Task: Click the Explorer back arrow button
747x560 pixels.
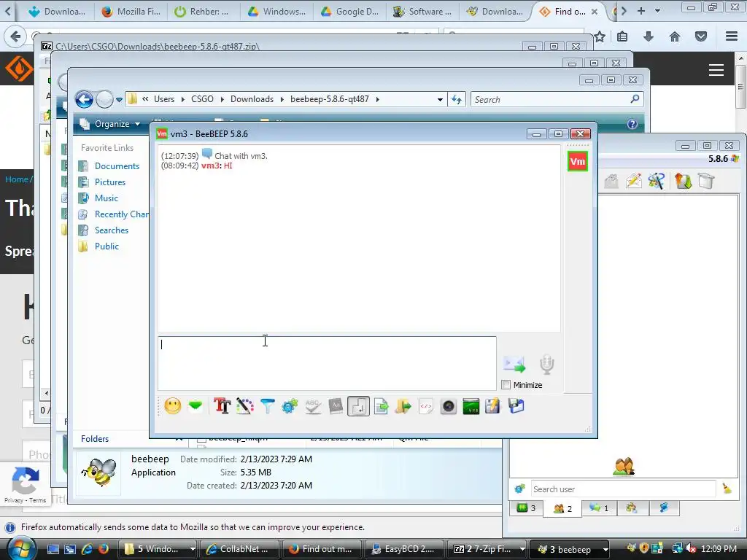Action: click(85, 99)
